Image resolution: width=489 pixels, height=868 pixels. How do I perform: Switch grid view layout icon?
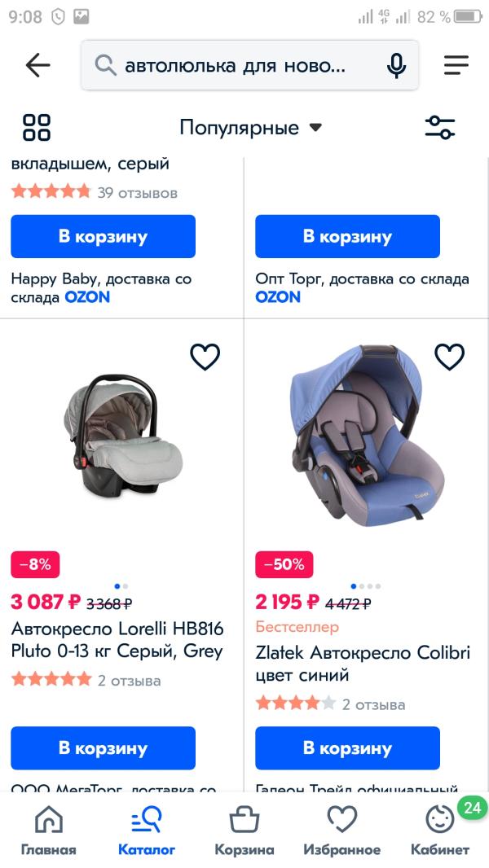coord(37,127)
